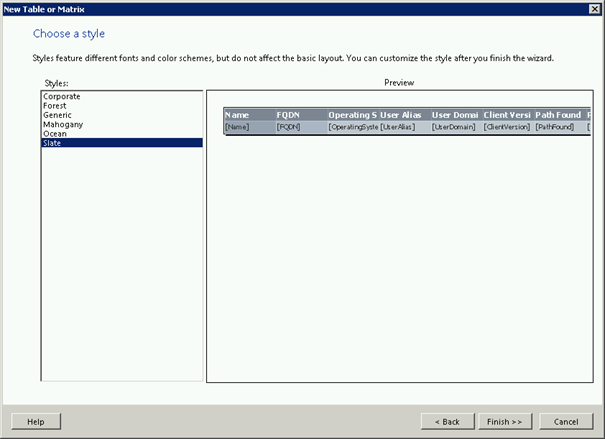Cancel the New Table wizard
605x439 pixels.
pyautogui.click(x=566, y=421)
